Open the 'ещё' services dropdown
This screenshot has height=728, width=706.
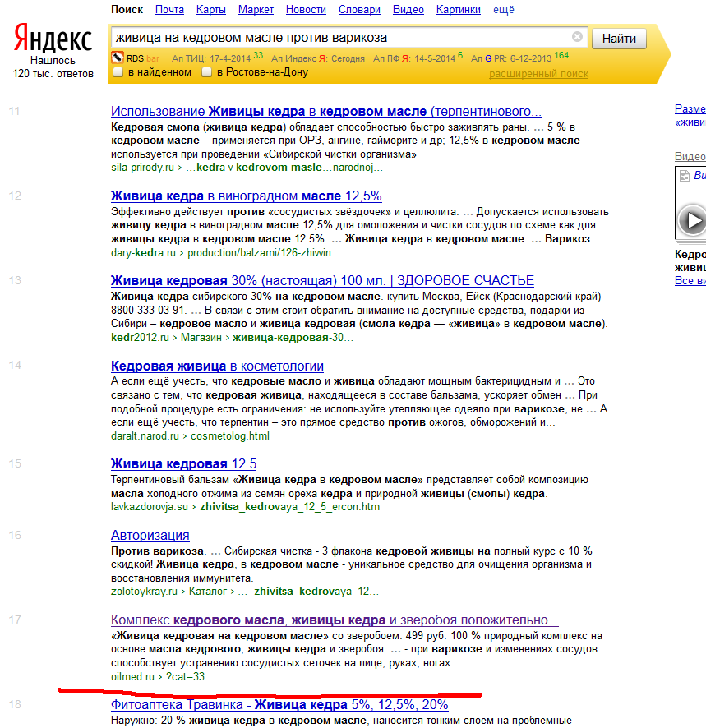(x=504, y=10)
